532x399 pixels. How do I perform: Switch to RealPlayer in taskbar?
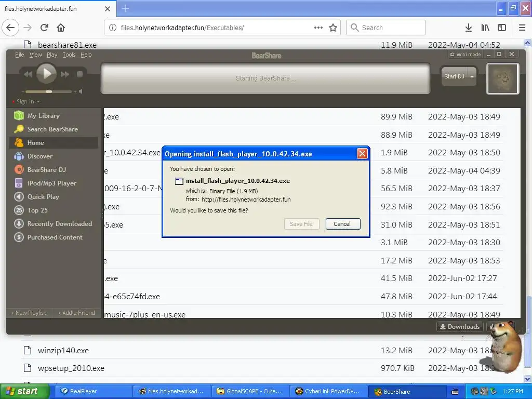click(94, 392)
